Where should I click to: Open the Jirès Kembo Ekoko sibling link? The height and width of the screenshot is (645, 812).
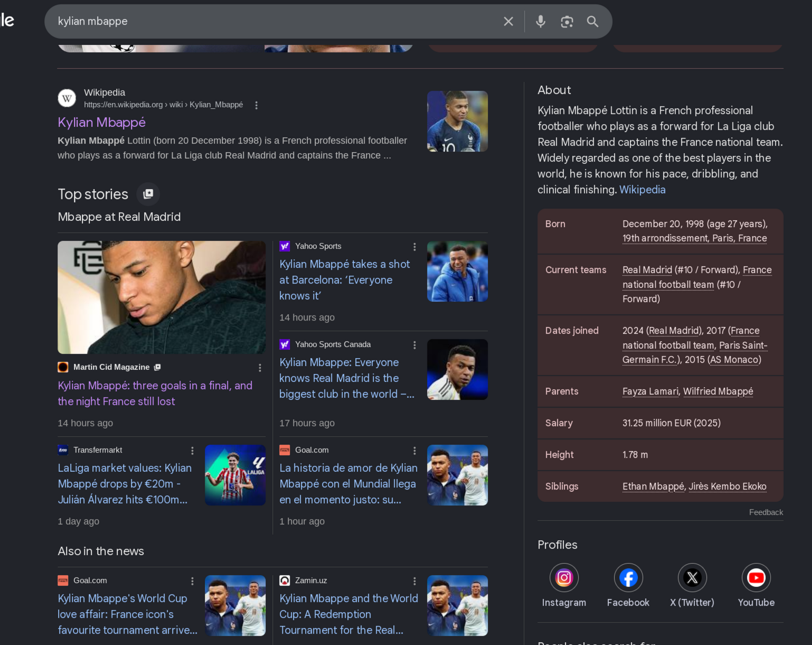pos(727,487)
